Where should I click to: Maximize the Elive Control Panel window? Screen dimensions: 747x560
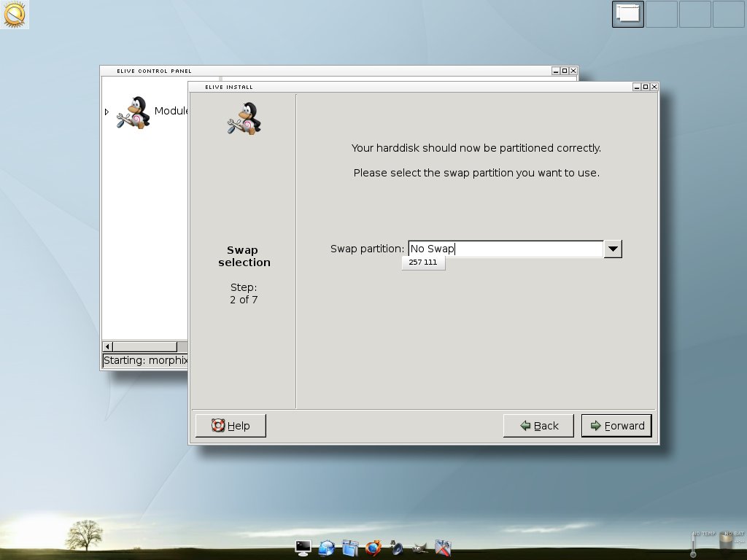[565, 71]
